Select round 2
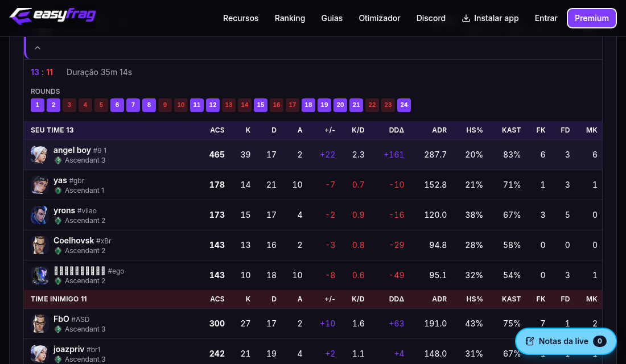 (53, 105)
